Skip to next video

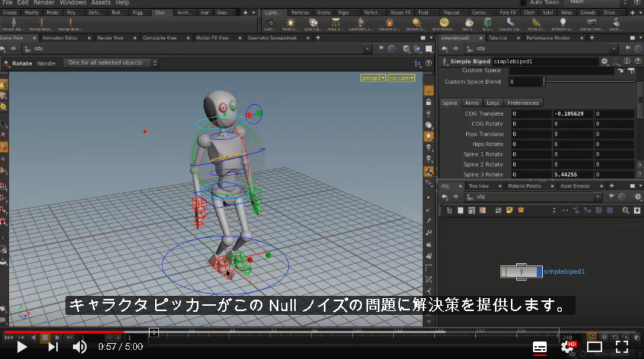53,347
